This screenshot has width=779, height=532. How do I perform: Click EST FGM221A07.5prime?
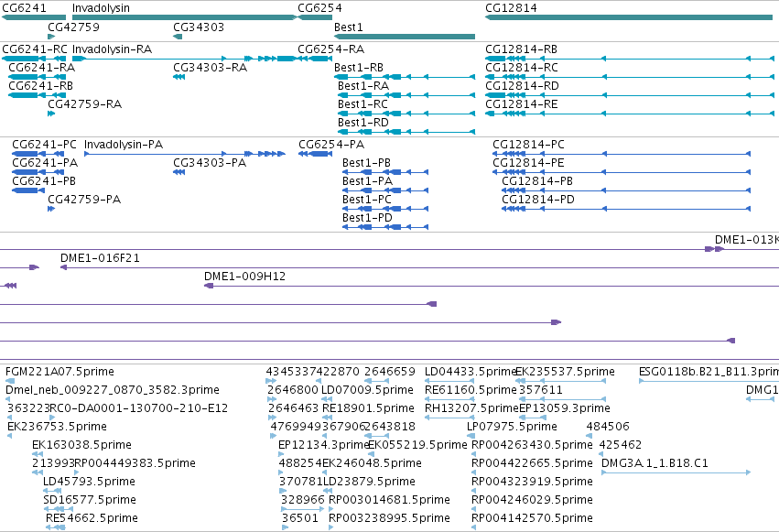click(60, 372)
